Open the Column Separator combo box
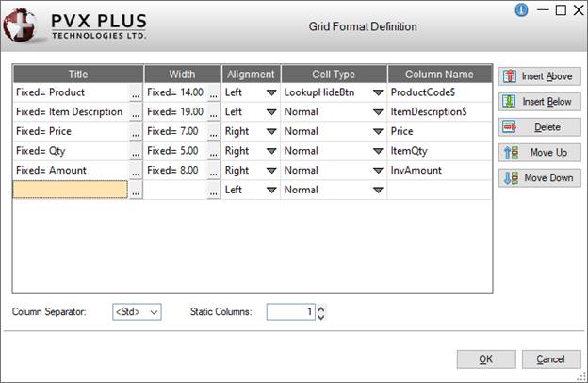This screenshot has width=588, height=383. click(137, 311)
